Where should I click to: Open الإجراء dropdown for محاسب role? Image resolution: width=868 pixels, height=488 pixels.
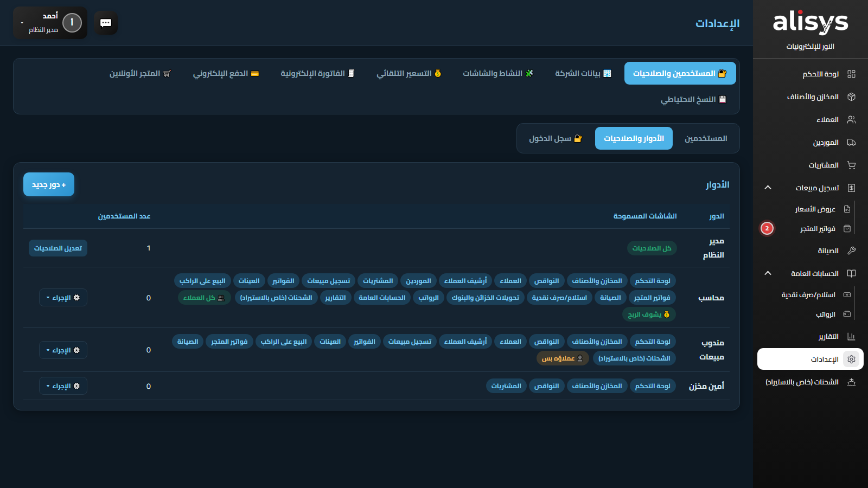[x=63, y=298]
